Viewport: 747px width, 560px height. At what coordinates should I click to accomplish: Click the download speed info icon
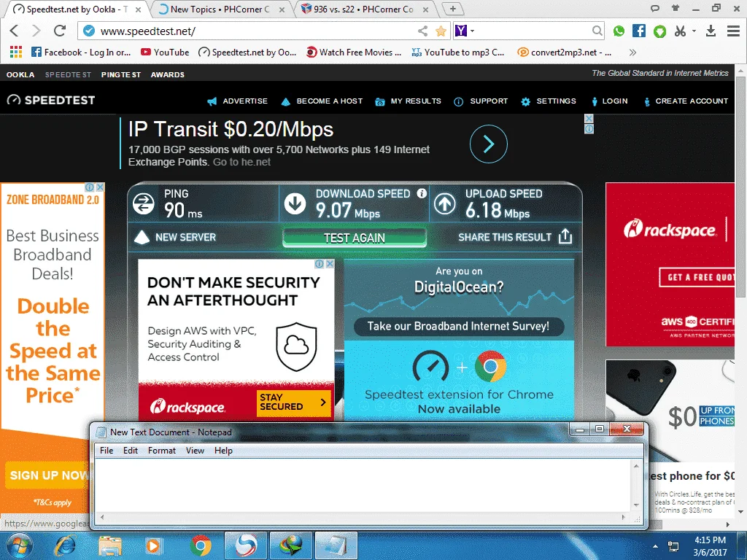(x=422, y=192)
